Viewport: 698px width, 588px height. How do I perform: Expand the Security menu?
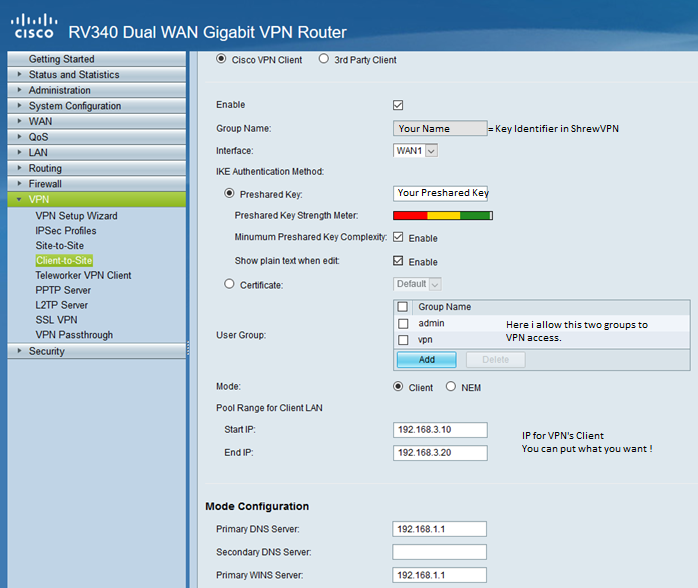pyautogui.click(x=97, y=351)
